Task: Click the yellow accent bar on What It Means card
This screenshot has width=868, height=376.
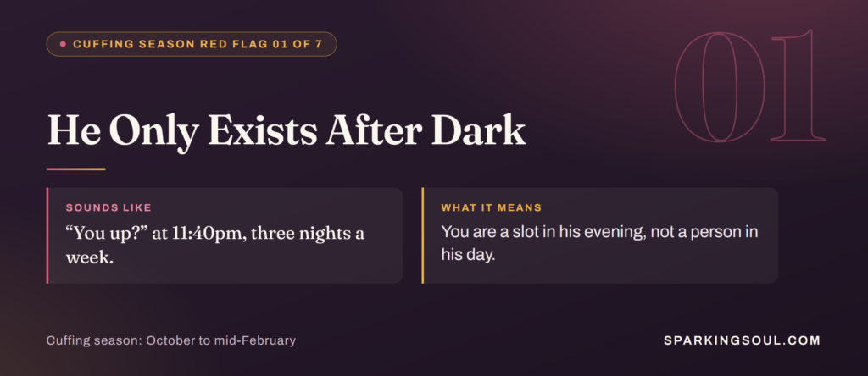Action: click(423, 235)
